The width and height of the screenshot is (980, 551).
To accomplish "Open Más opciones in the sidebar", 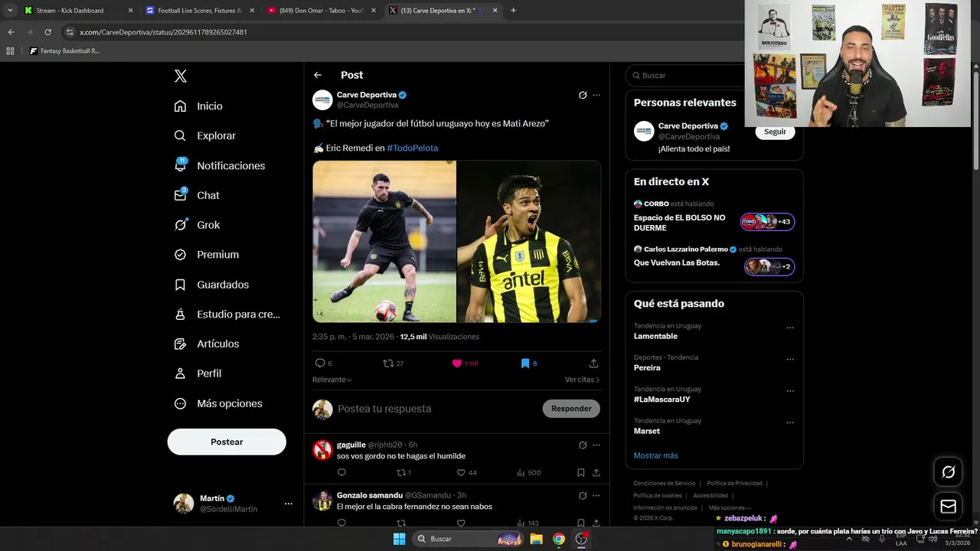I will [x=217, y=403].
